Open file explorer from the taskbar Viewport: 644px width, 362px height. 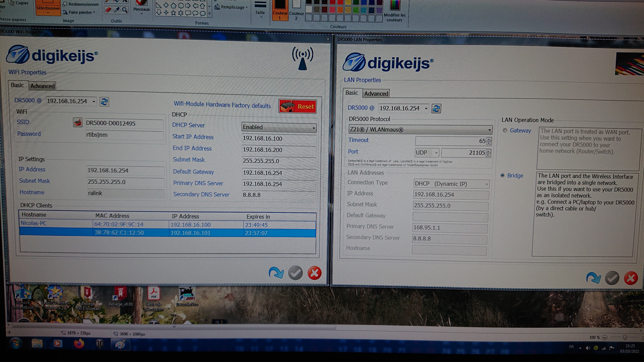click(x=37, y=344)
